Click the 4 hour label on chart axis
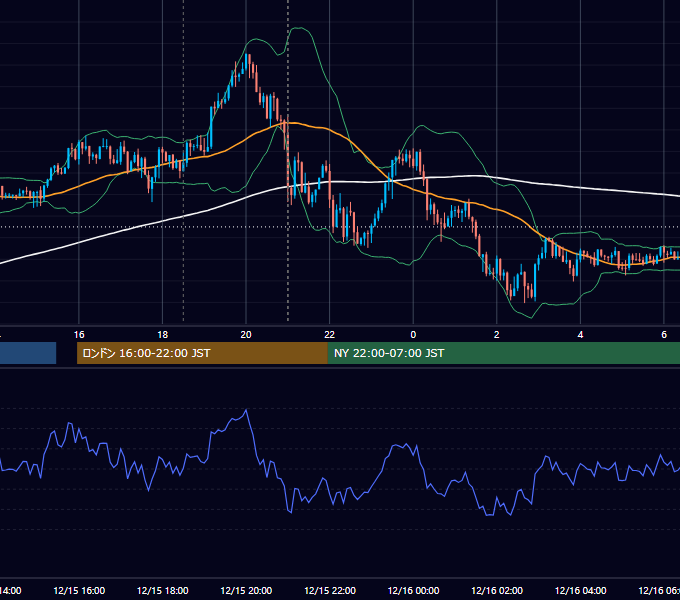 point(580,335)
